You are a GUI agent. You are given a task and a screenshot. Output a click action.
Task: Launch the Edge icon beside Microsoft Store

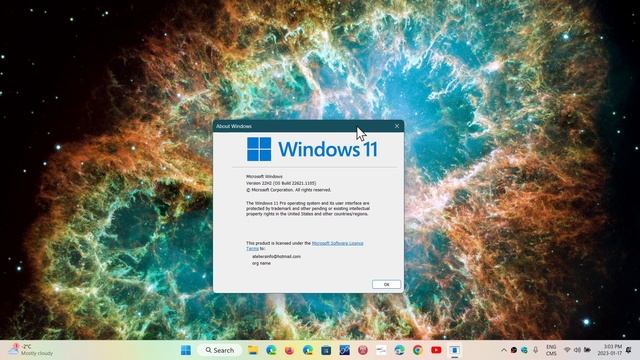coord(308,350)
